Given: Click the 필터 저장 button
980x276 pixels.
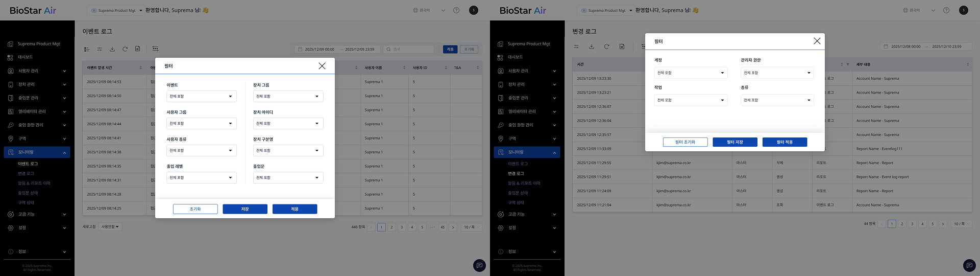Looking at the screenshot, I should (734, 142).
